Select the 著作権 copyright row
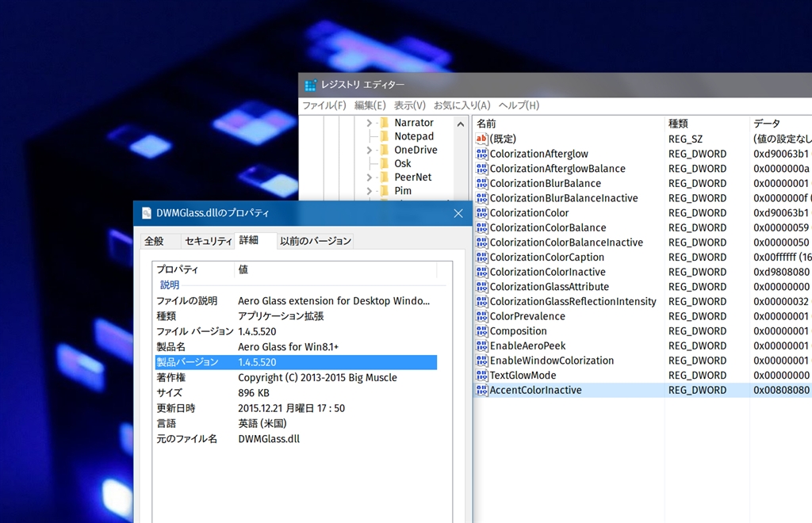 pyautogui.click(x=296, y=378)
